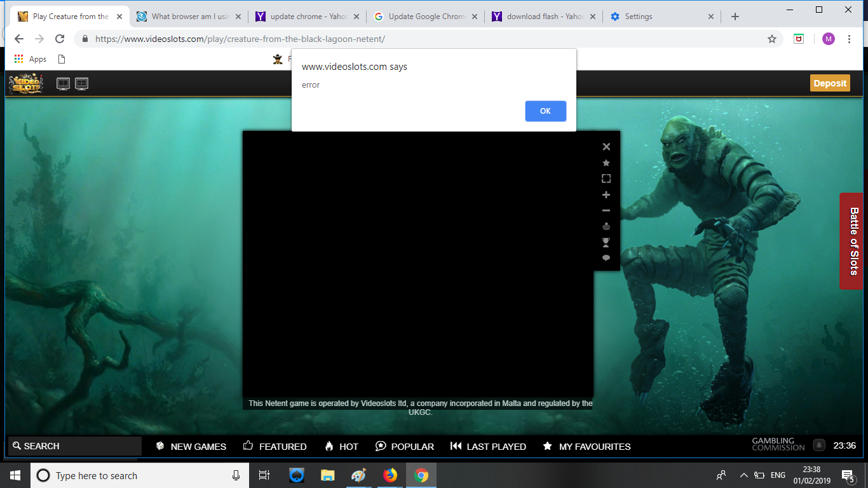View site info via the padlock icon
Screen dimensions: 868x488
click(x=85, y=39)
